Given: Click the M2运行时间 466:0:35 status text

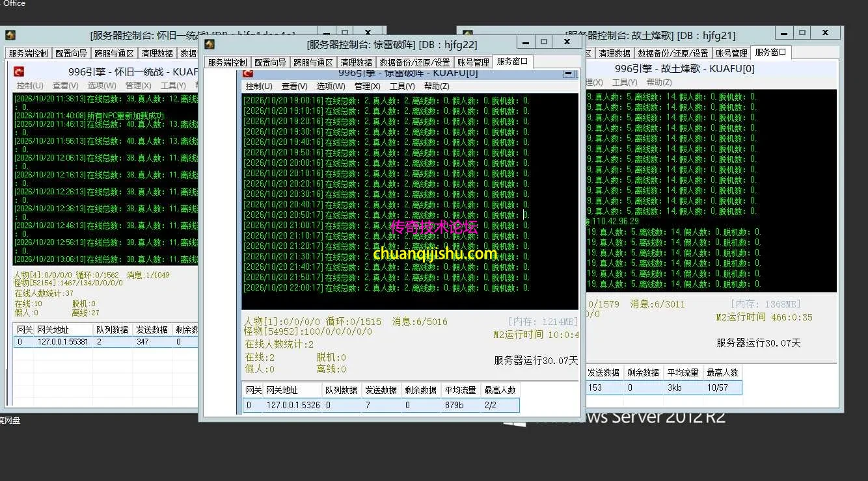Looking at the screenshot, I should pos(765,317).
